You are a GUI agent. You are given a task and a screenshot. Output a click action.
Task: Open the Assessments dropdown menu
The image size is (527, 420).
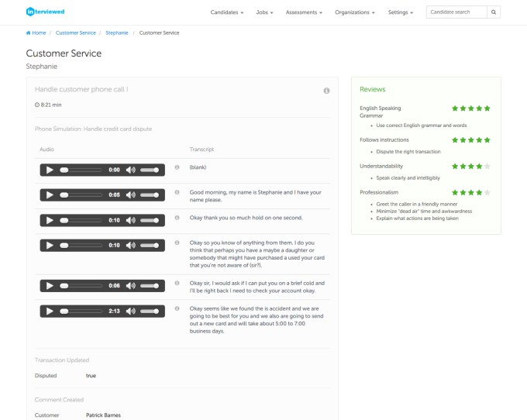(x=304, y=12)
